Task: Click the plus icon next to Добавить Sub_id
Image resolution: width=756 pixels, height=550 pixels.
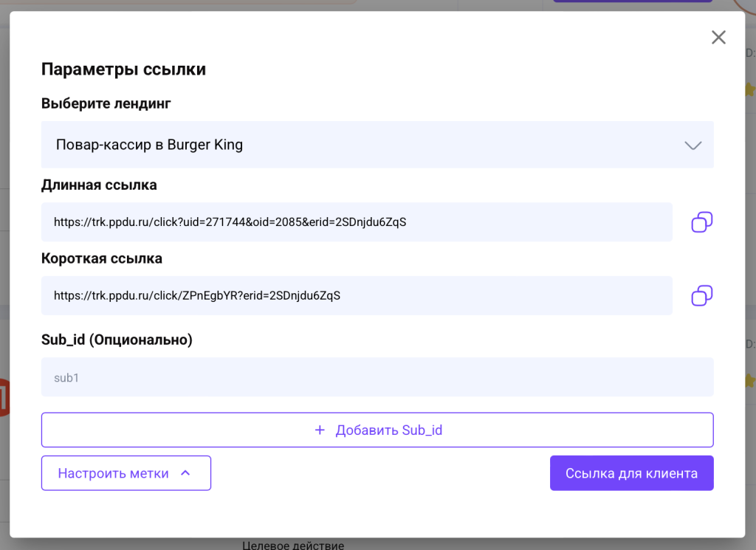Action: [320, 430]
